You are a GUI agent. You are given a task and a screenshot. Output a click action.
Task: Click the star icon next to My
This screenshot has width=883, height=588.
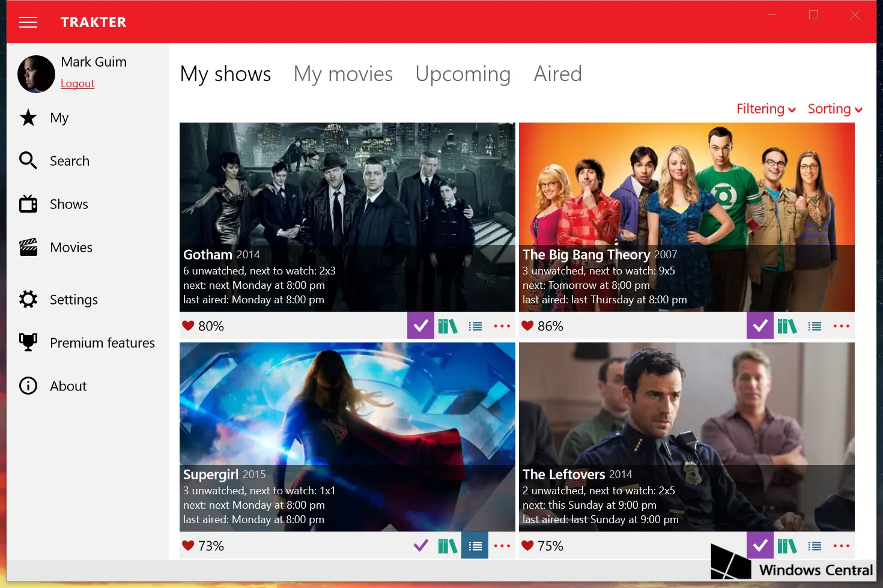pos(28,118)
